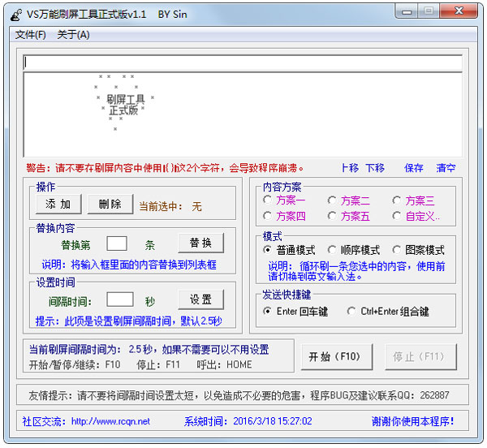Image resolution: width=487 pixels, height=448 pixels.
Task: Select the 方案四 radio option
Action: [x=284, y=216]
